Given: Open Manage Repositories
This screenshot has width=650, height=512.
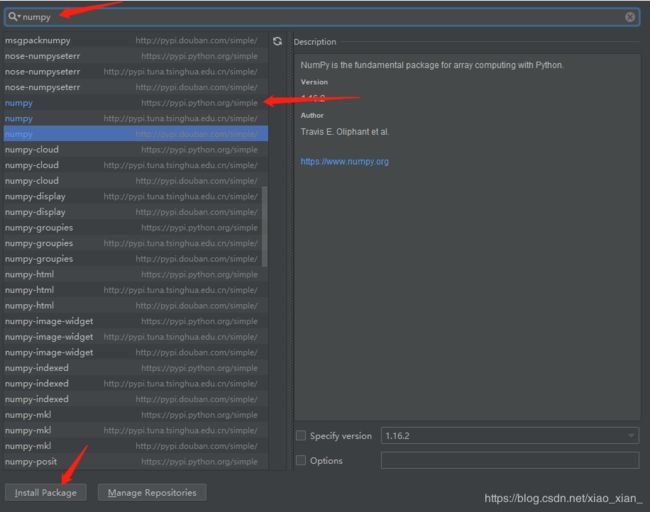Looking at the screenshot, I should (152, 493).
